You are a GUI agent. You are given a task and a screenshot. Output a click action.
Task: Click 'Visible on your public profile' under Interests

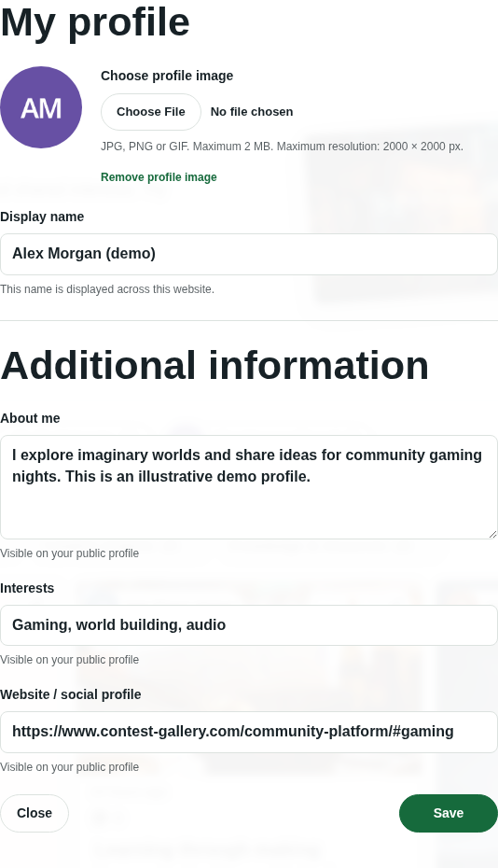pos(69,660)
